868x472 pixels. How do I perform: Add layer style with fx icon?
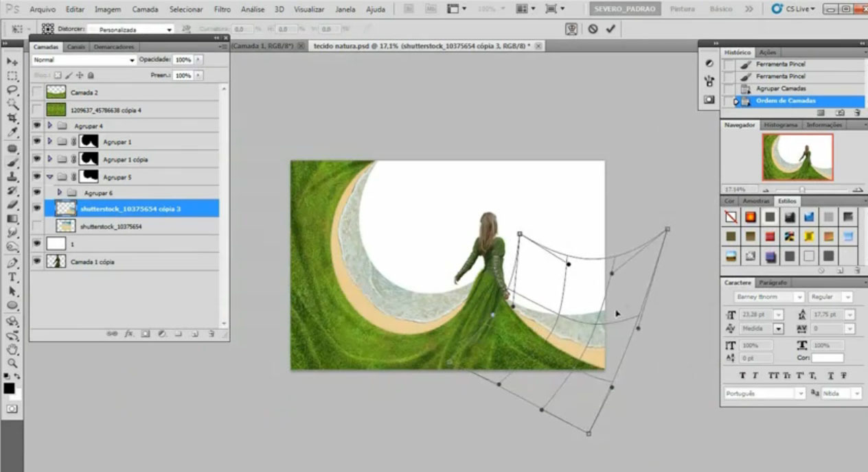tap(128, 333)
